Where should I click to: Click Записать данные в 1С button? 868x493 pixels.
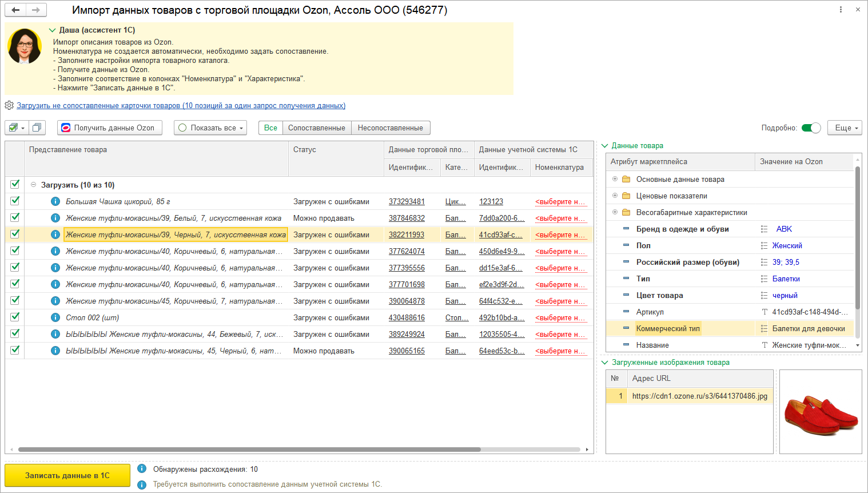(67, 475)
